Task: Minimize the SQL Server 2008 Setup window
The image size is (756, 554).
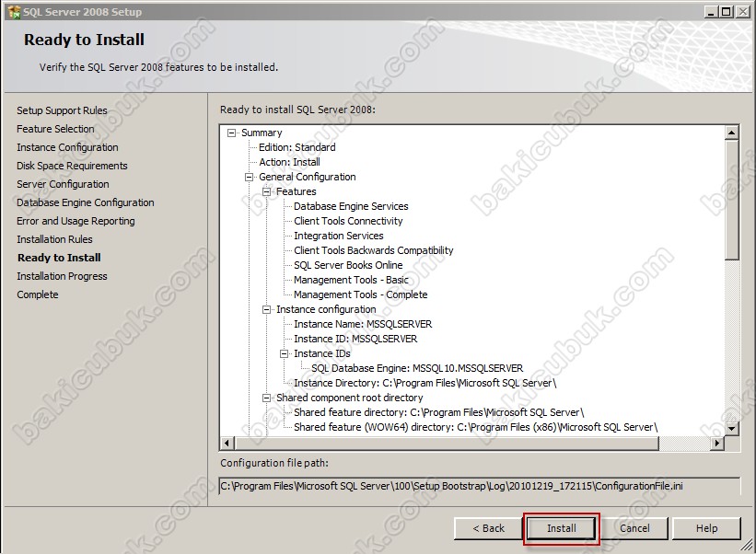Action: pos(710,12)
